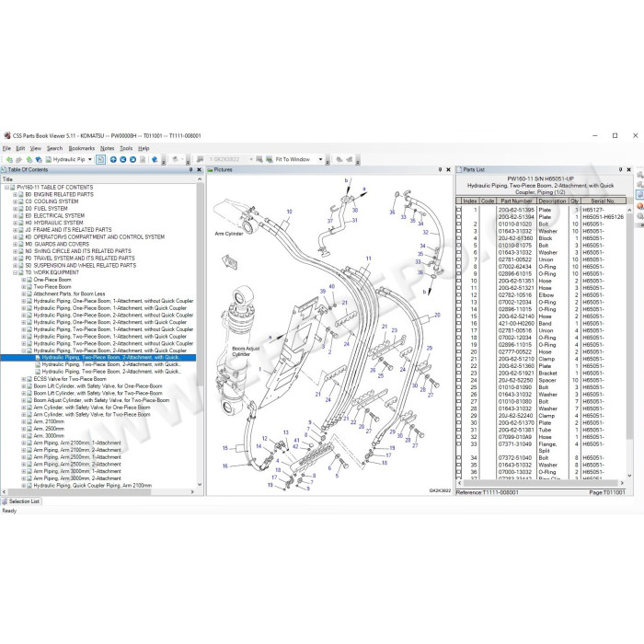This screenshot has width=644, height=644.
Task: Sort by the Description column header
Action: click(x=552, y=201)
